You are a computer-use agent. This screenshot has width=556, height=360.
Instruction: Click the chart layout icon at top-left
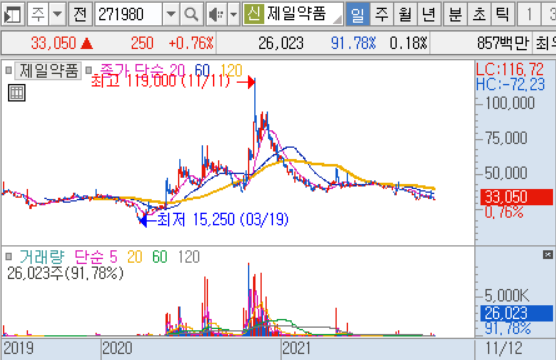pos(12,14)
